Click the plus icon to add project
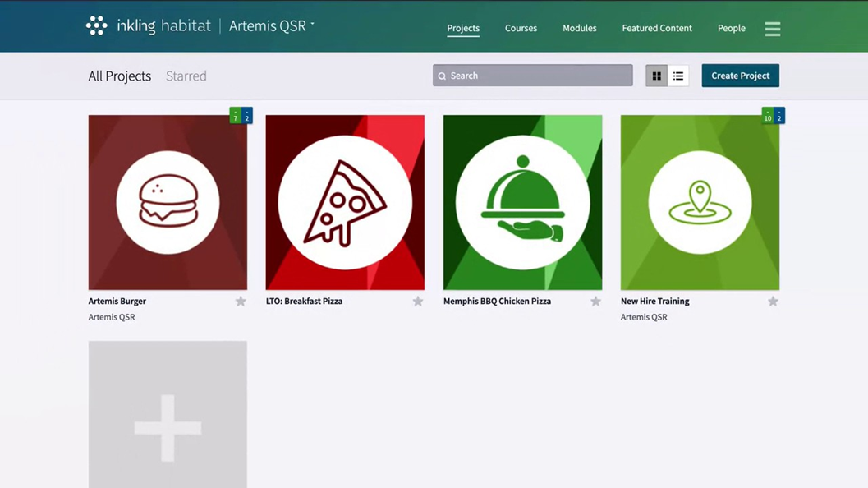This screenshot has width=868, height=488. 168,427
